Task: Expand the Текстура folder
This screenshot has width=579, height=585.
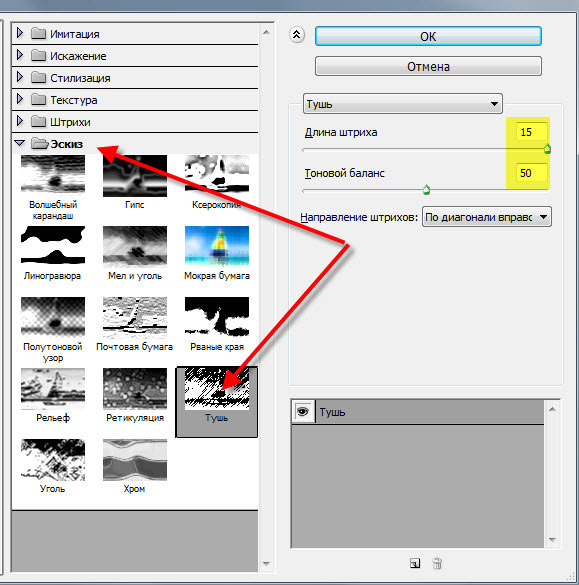Action: [20, 99]
